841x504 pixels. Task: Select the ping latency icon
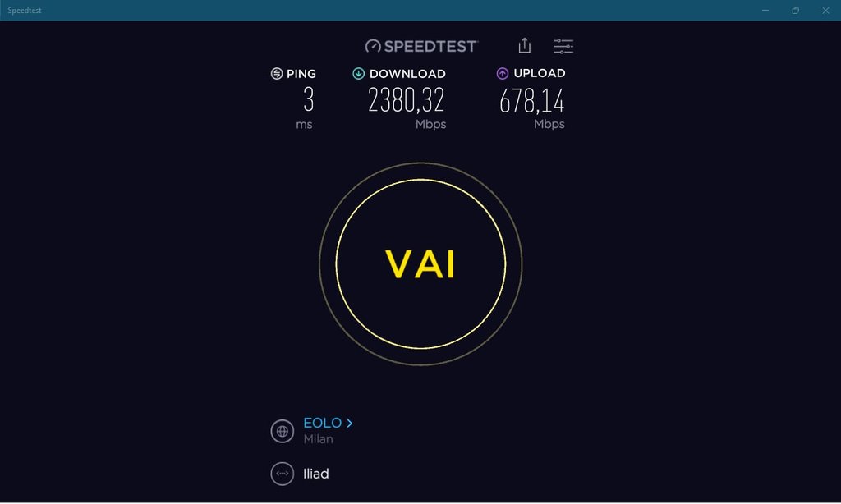[x=277, y=73]
